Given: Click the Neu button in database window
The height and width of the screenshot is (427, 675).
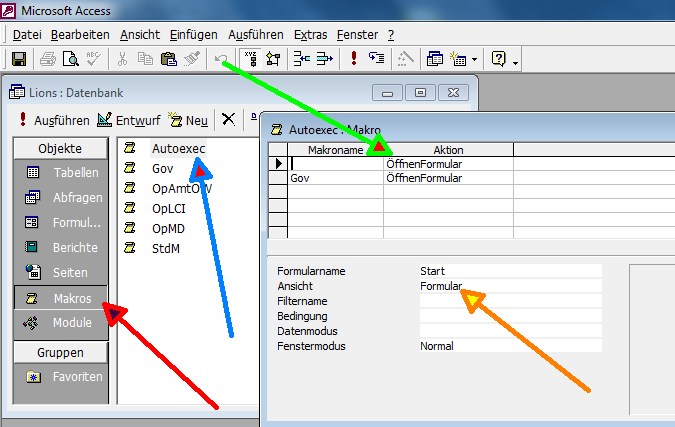Looking at the screenshot, I should [x=188, y=120].
